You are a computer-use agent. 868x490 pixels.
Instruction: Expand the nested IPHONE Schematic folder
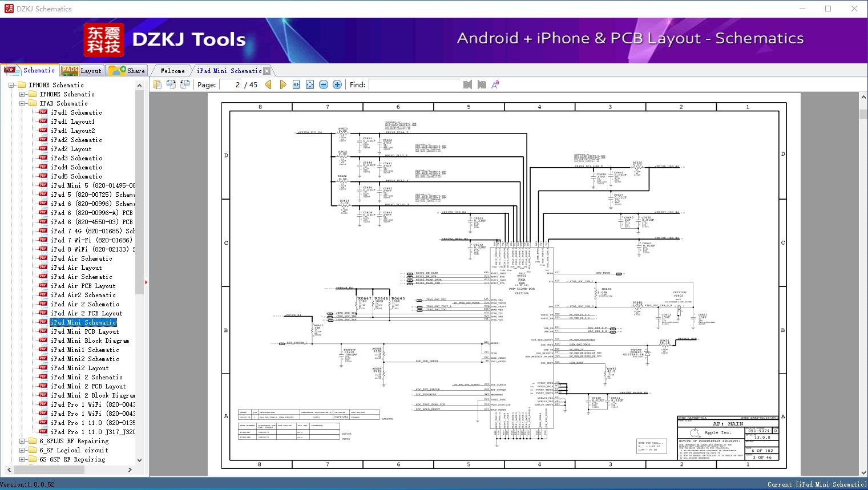click(x=22, y=94)
